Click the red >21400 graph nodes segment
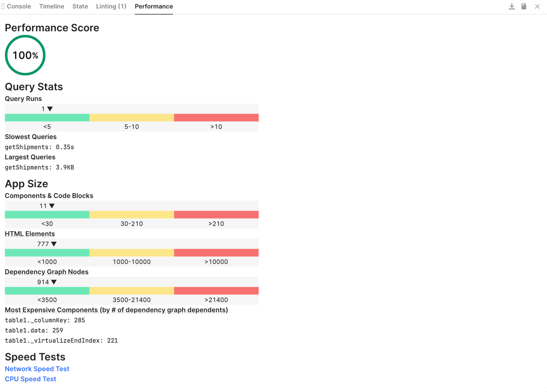The width and height of the screenshot is (547, 392). pyautogui.click(x=216, y=291)
